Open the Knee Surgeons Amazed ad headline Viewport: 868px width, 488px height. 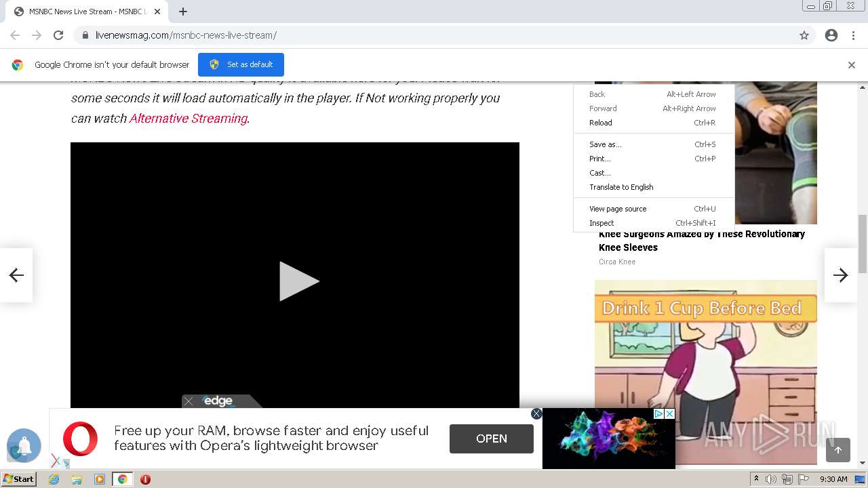[x=702, y=241]
